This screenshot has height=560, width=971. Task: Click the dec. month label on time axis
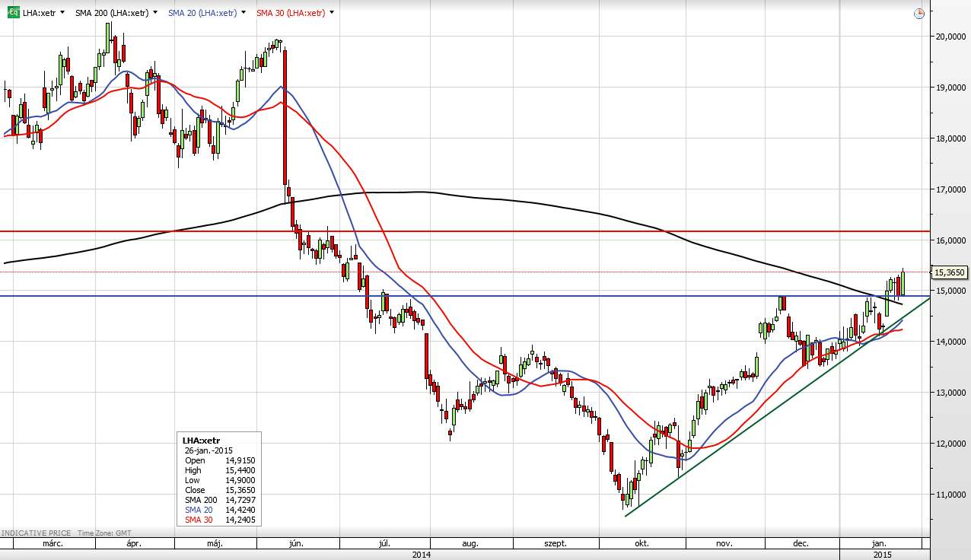click(801, 543)
